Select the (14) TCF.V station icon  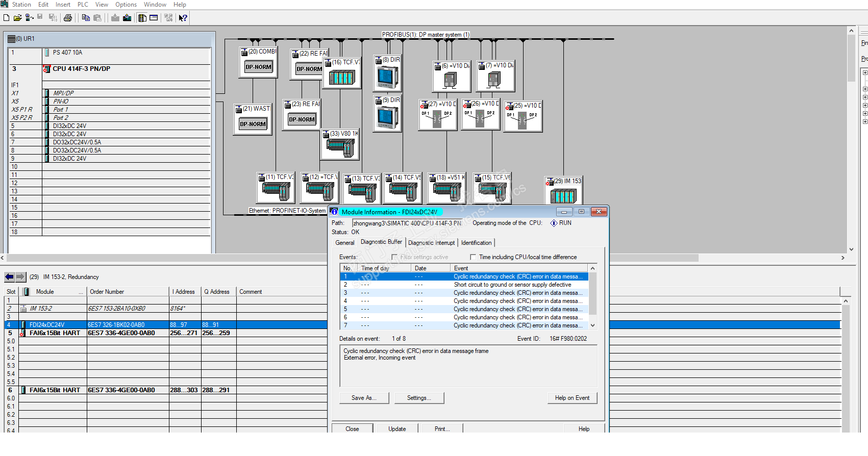point(403,188)
